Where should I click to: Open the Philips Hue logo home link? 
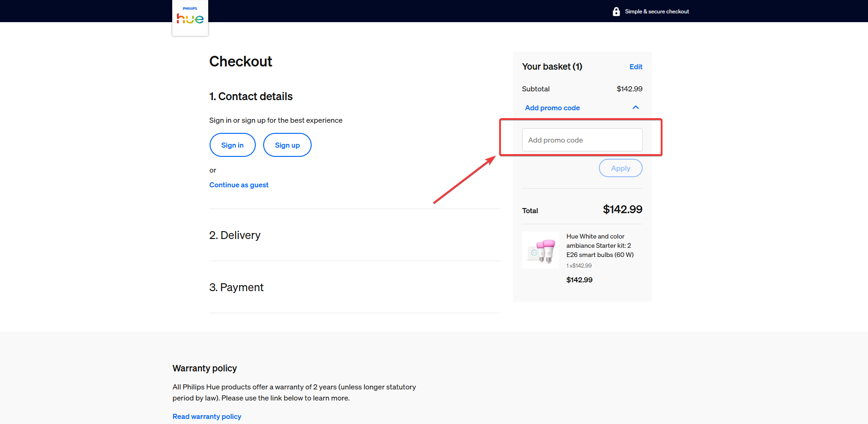point(190,18)
